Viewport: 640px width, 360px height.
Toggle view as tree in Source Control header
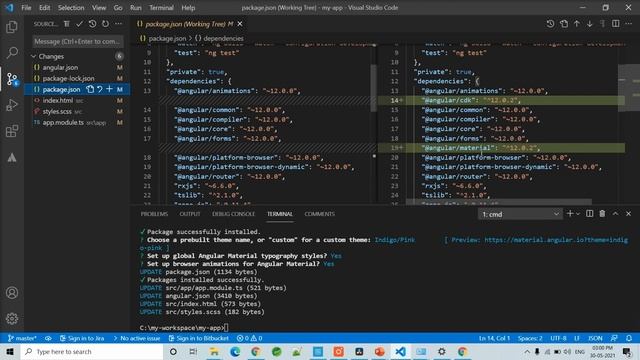(67, 24)
